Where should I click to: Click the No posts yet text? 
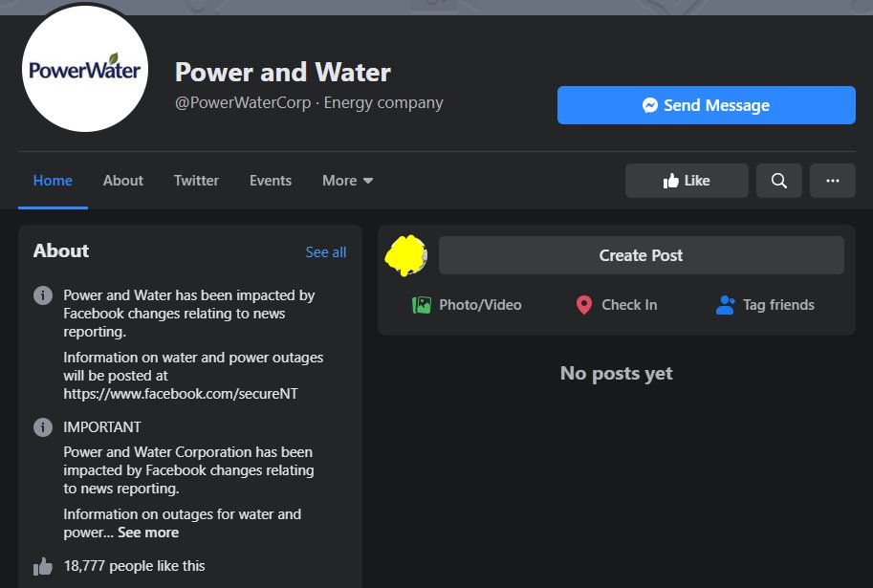[x=617, y=373]
